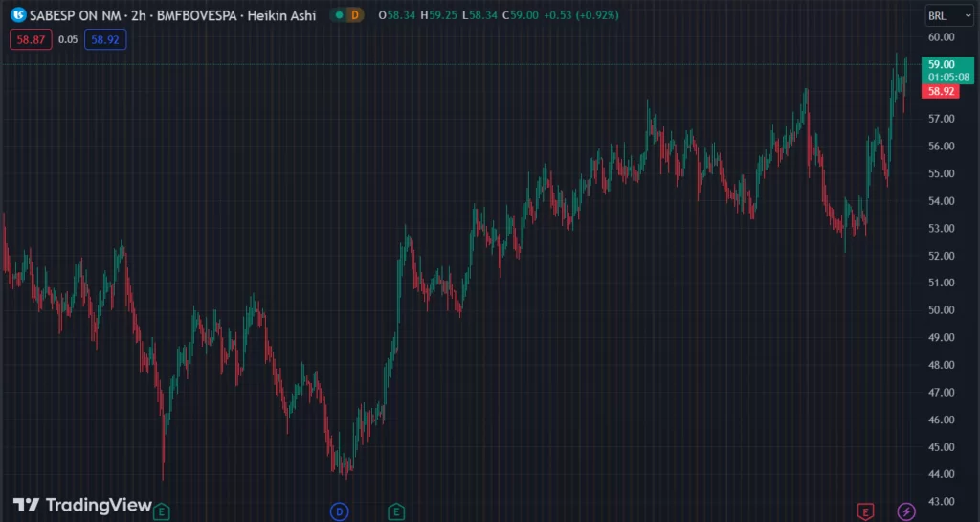The image size is (980, 522).
Task: Click the blue 58.92 buy price button
Action: point(105,40)
